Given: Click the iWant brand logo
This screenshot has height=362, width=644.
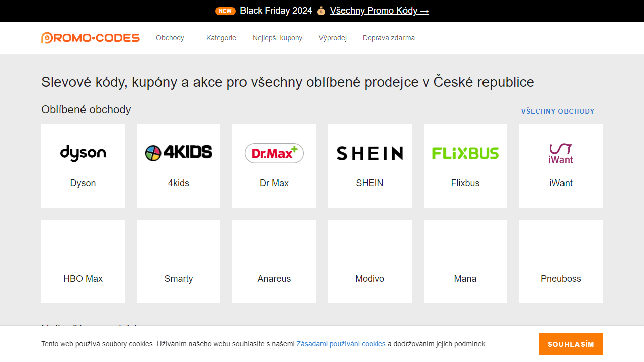Looking at the screenshot, I should [x=560, y=153].
